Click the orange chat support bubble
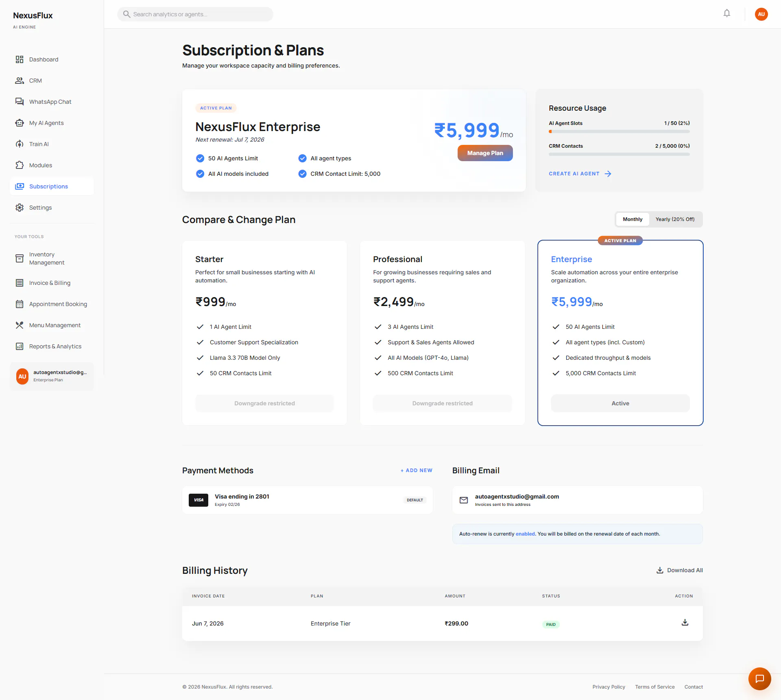This screenshot has height=700, width=781. pos(759,678)
